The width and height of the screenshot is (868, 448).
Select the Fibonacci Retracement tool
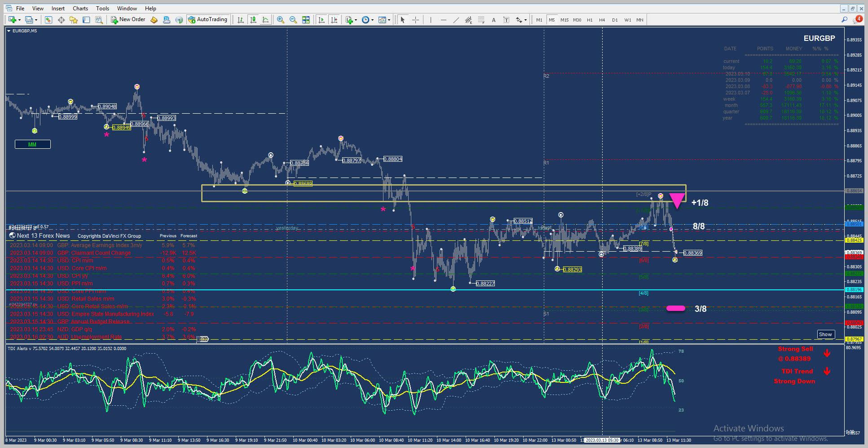click(481, 20)
